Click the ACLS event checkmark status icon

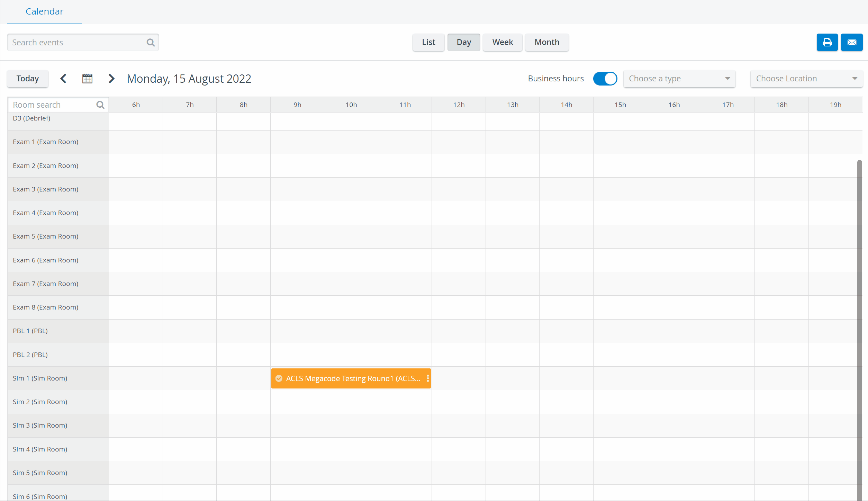279,378
